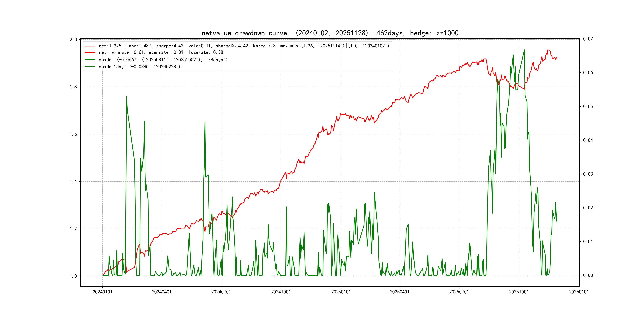
Task: Click the 20240401 x-axis tick label
Action: (162, 292)
